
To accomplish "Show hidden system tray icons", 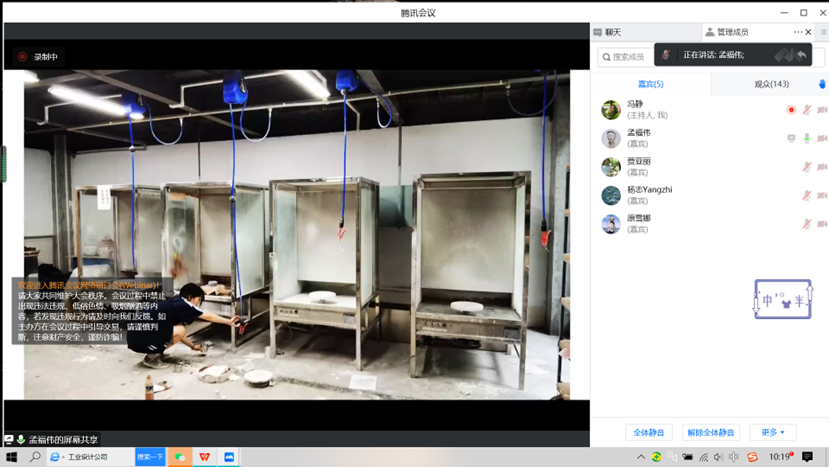I will tap(641, 457).
